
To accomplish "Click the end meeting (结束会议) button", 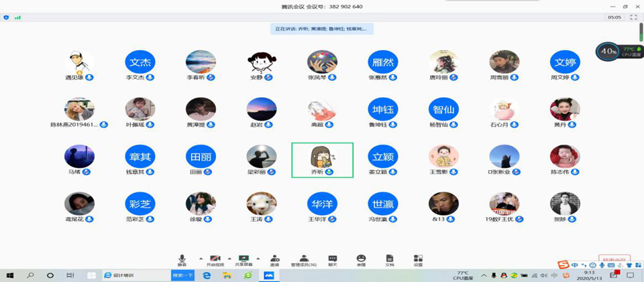I will 613,259.
